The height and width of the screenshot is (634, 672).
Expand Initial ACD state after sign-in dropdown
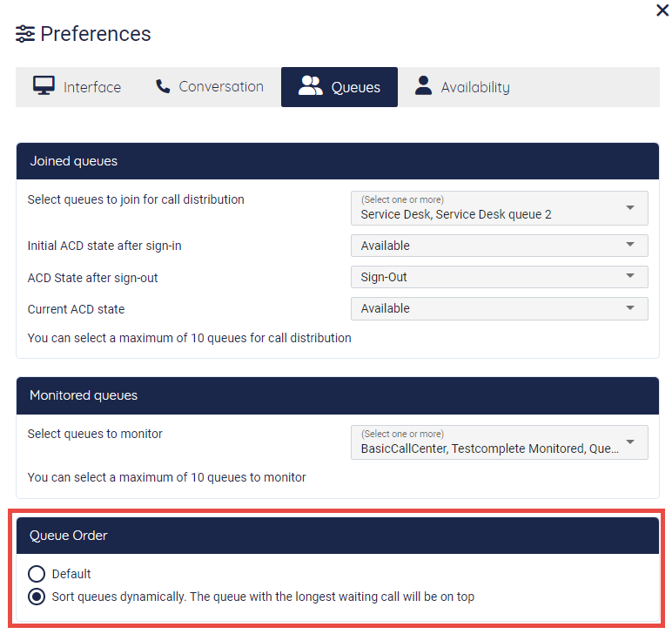[499, 246]
